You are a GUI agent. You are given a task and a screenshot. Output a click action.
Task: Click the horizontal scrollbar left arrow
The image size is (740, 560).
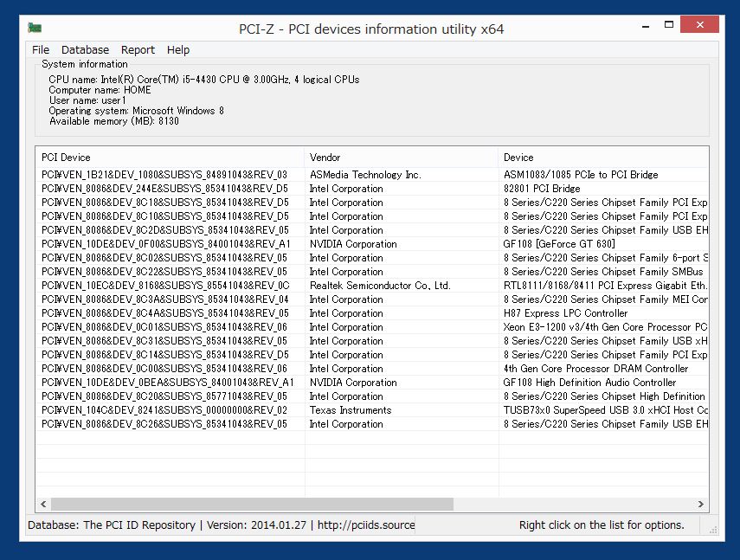43,504
